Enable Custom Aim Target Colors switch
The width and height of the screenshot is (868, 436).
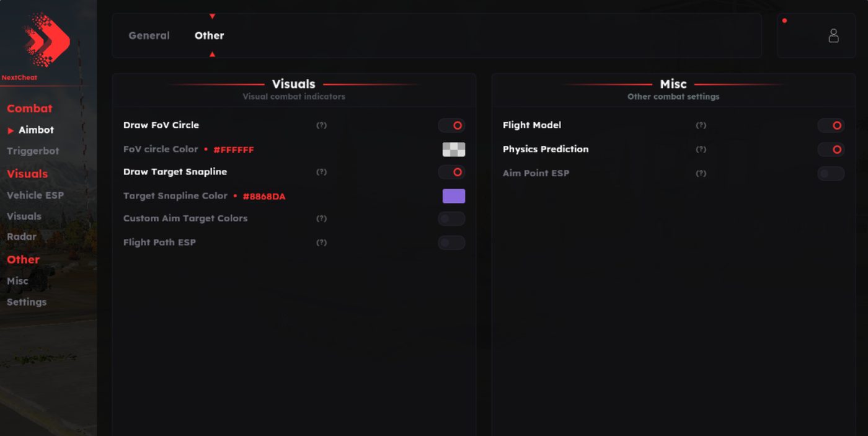pos(451,218)
